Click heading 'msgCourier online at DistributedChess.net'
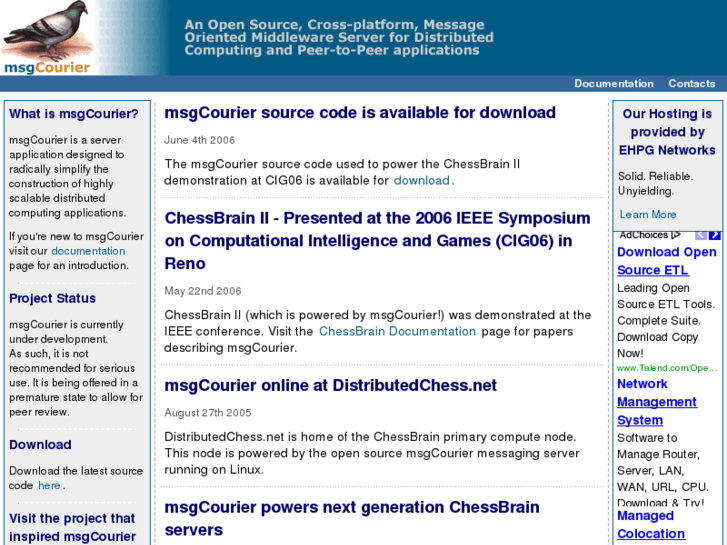The image size is (727, 545). [331, 385]
